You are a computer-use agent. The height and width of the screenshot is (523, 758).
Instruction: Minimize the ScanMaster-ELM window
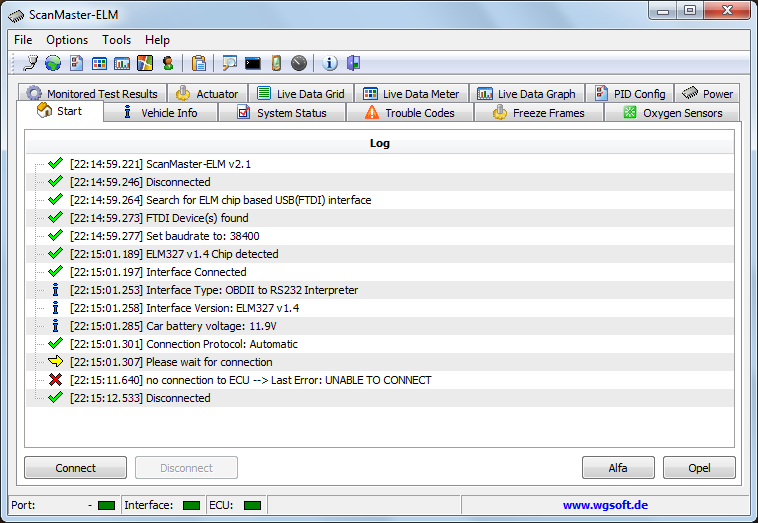point(663,11)
